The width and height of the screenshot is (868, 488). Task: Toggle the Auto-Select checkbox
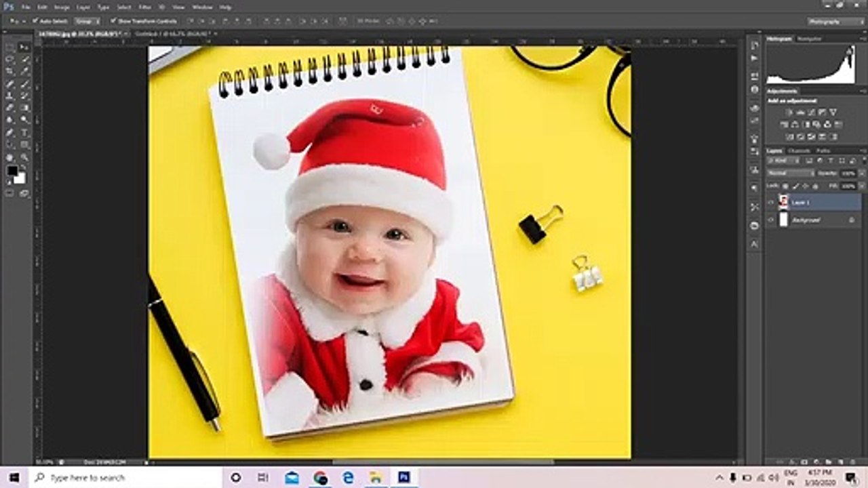click(35, 21)
